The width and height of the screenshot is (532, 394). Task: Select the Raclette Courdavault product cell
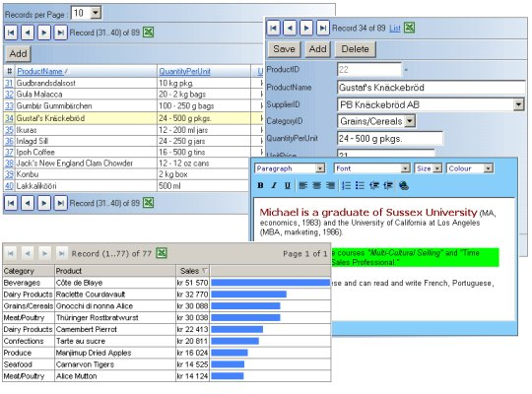pos(115,295)
